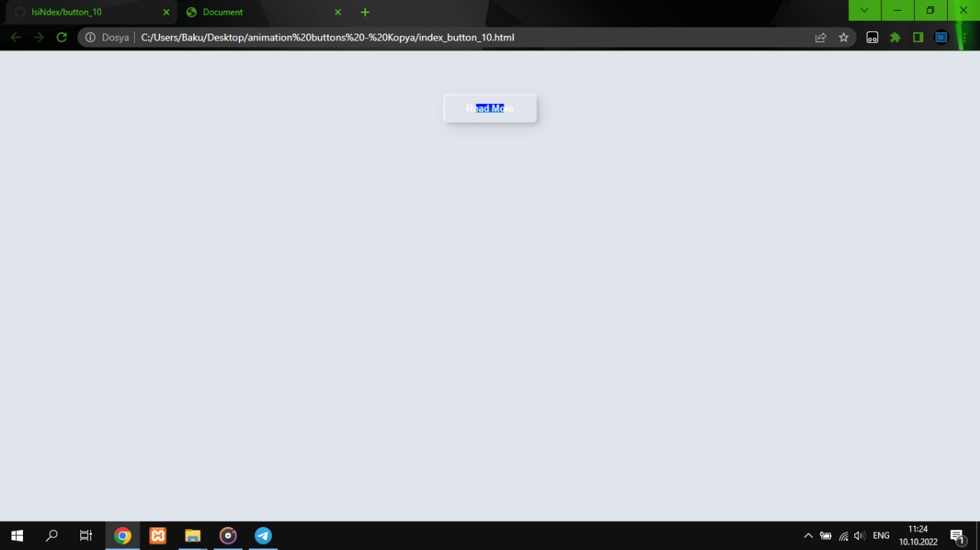Viewport: 980px width, 550px height.
Task: Click the forward navigation arrow
Action: click(38, 37)
